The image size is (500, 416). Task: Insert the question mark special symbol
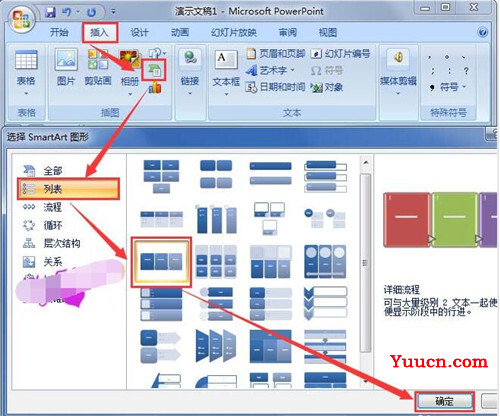point(466,71)
